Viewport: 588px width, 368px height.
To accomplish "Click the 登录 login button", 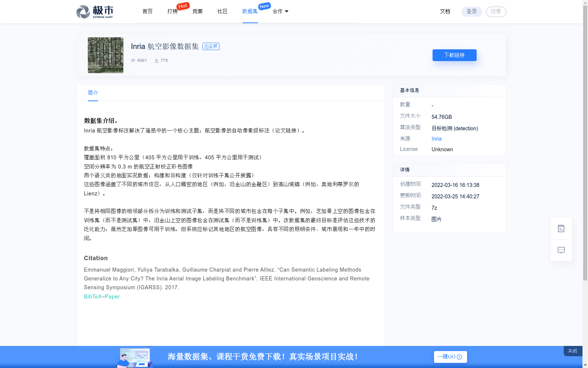I will click(x=472, y=11).
